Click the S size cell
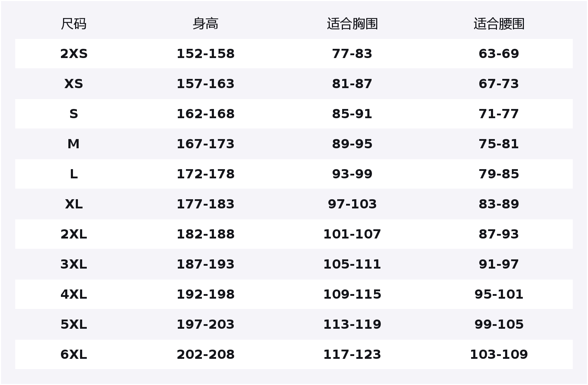 (74, 114)
